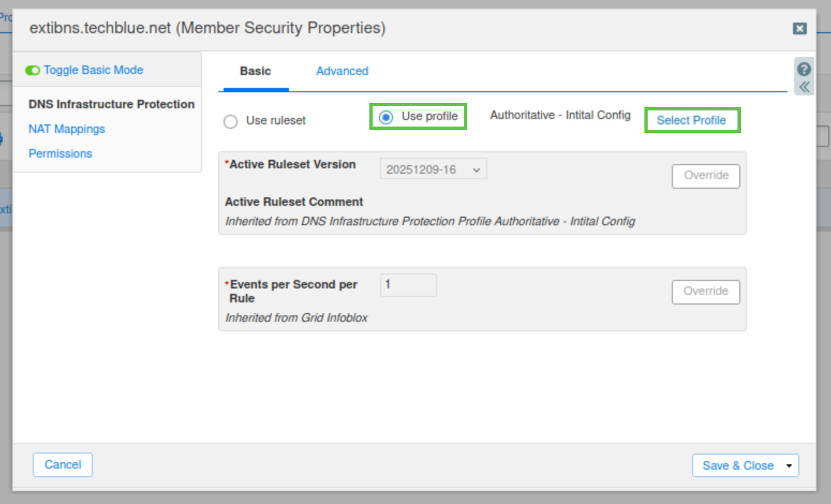Open NAT Mappings in the sidebar
The width and height of the screenshot is (831, 504).
66,129
